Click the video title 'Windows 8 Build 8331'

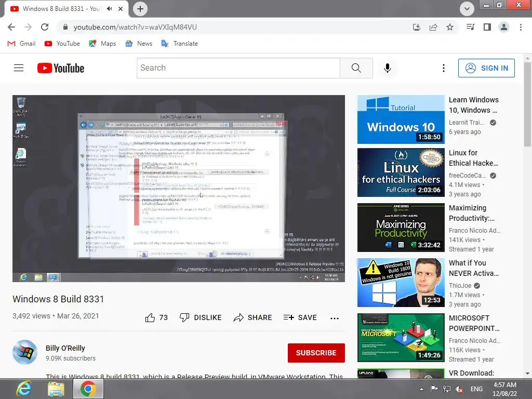(x=58, y=299)
